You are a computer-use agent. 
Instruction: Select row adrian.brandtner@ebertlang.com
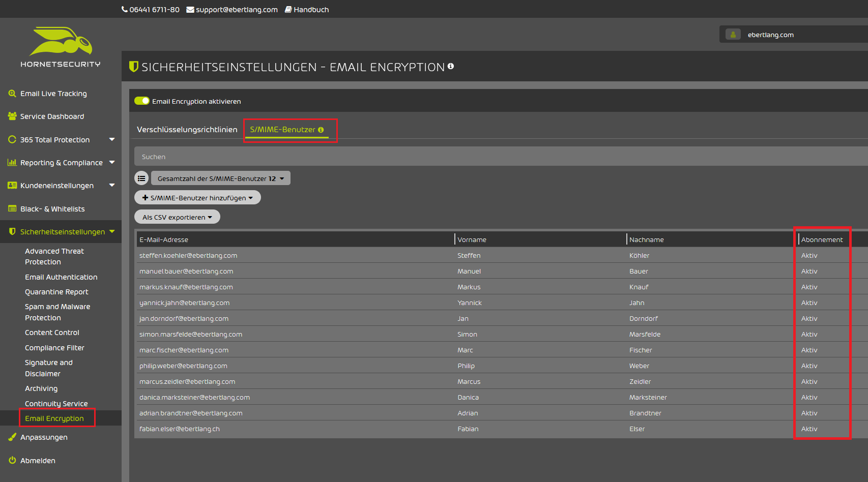tap(502, 413)
